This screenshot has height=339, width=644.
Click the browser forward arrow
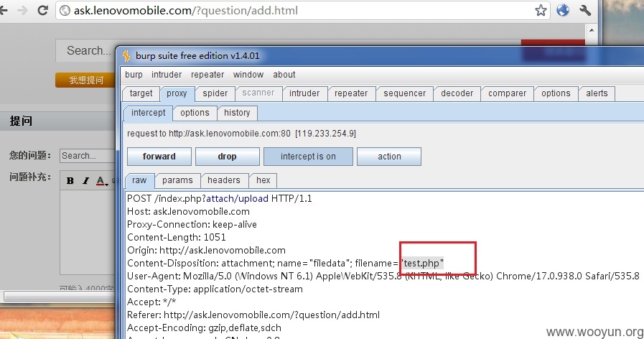(x=22, y=10)
